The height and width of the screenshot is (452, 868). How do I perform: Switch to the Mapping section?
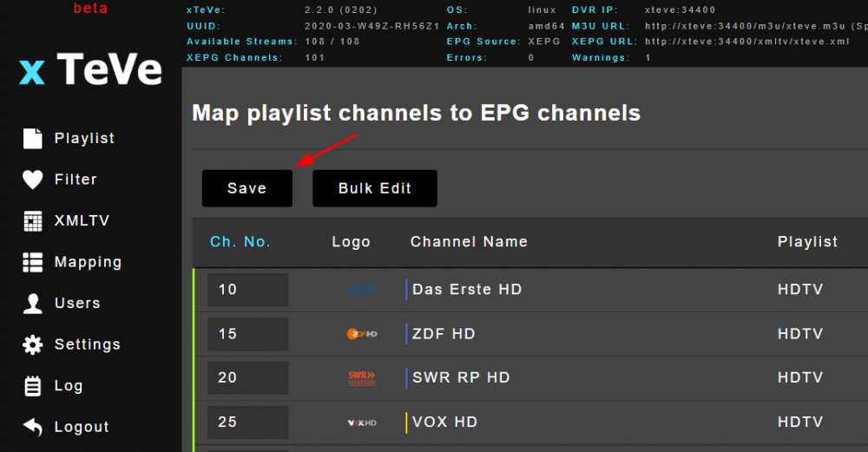88,262
